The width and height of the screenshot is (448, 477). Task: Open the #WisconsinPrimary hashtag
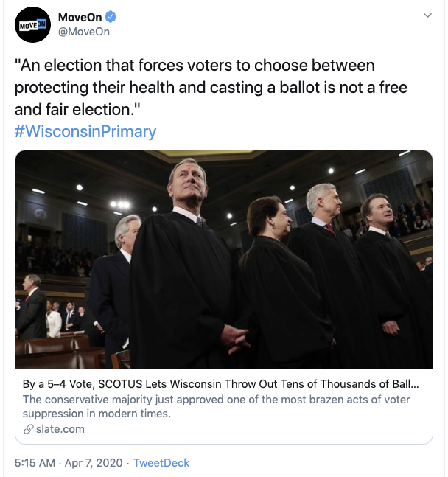coord(85,131)
